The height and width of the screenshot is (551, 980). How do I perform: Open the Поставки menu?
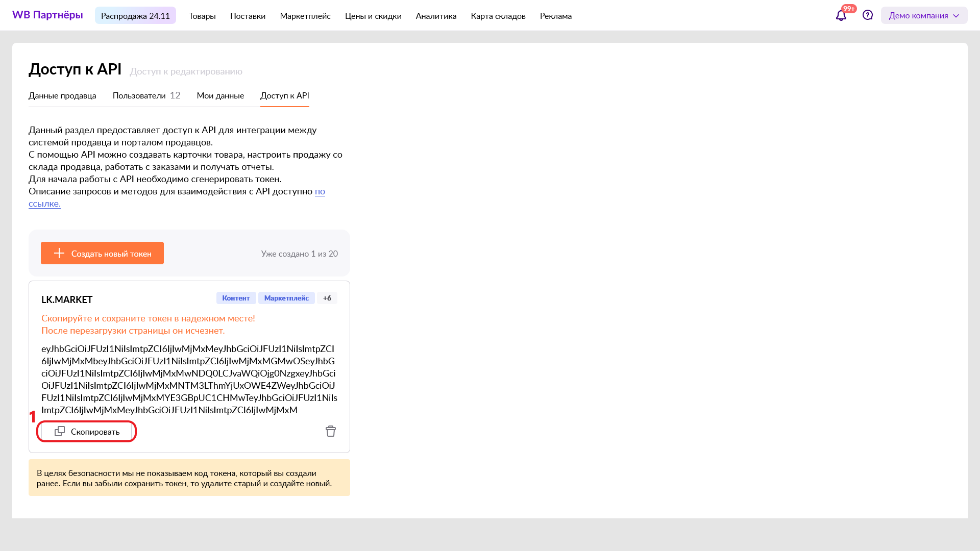[248, 16]
